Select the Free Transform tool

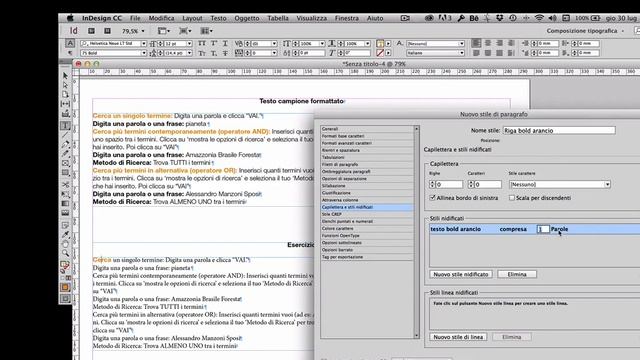point(65,194)
